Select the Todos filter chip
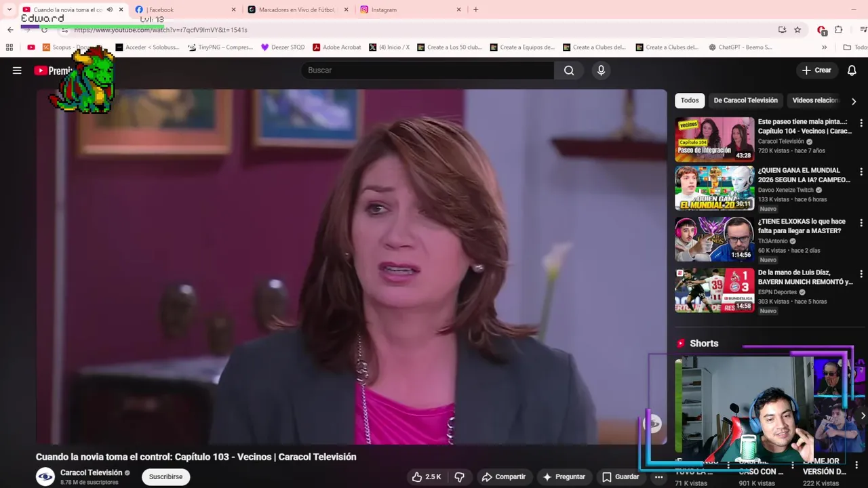This screenshot has height=488, width=868. (x=690, y=100)
